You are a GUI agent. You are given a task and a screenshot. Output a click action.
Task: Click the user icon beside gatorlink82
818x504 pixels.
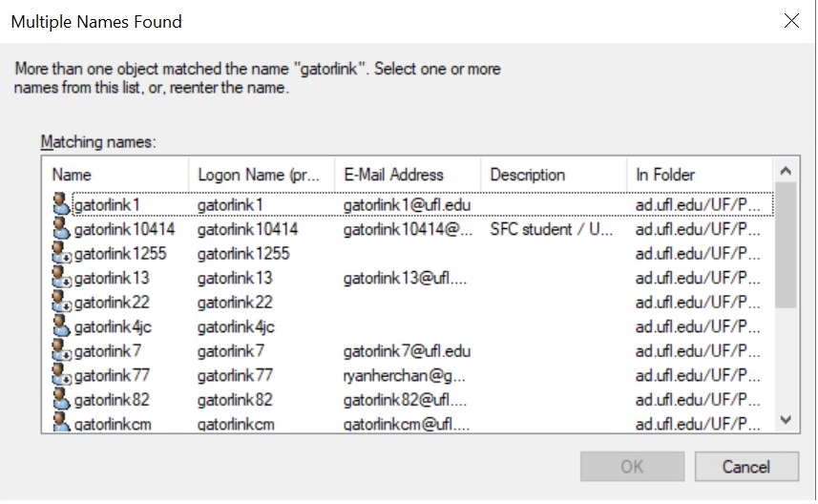61,400
